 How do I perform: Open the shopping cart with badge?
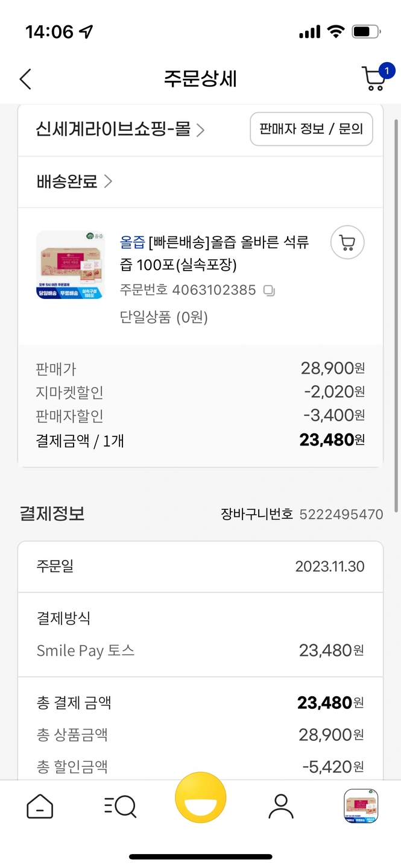pyautogui.click(x=374, y=78)
